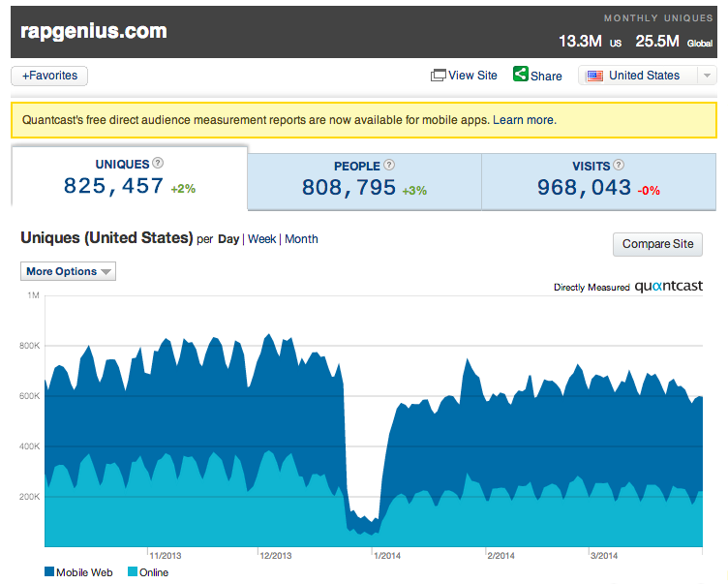Click the Mobile Web legend label
The height and width of the screenshot is (584, 728).
(x=84, y=572)
